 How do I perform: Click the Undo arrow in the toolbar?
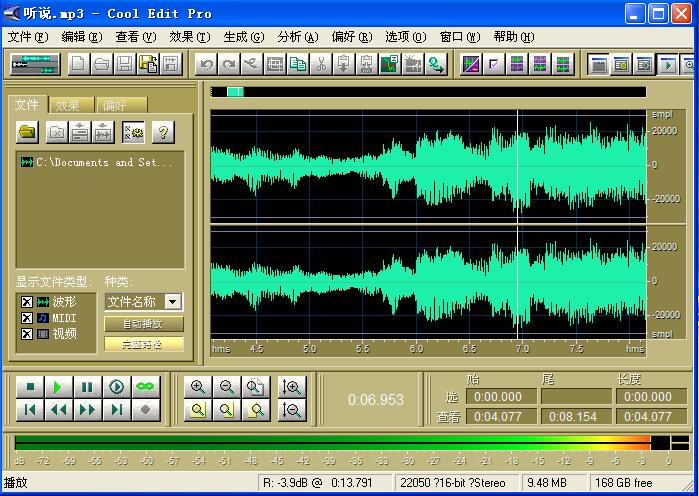(x=206, y=65)
